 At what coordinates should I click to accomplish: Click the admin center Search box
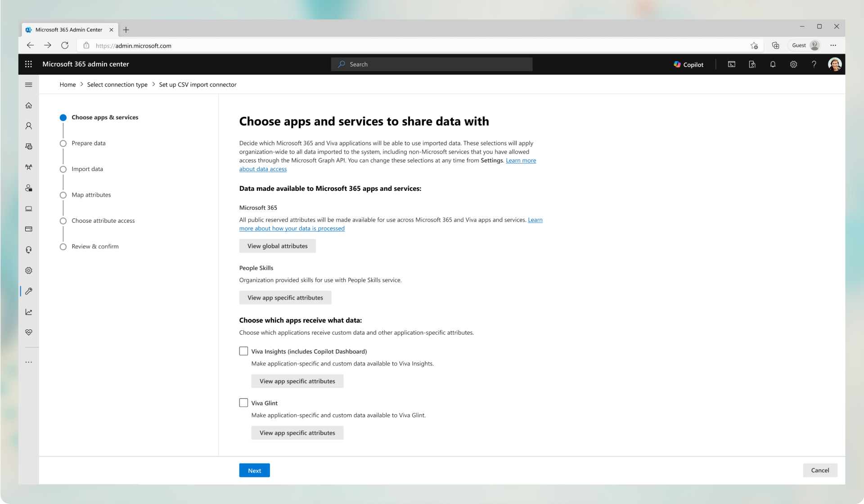click(x=432, y=64)
